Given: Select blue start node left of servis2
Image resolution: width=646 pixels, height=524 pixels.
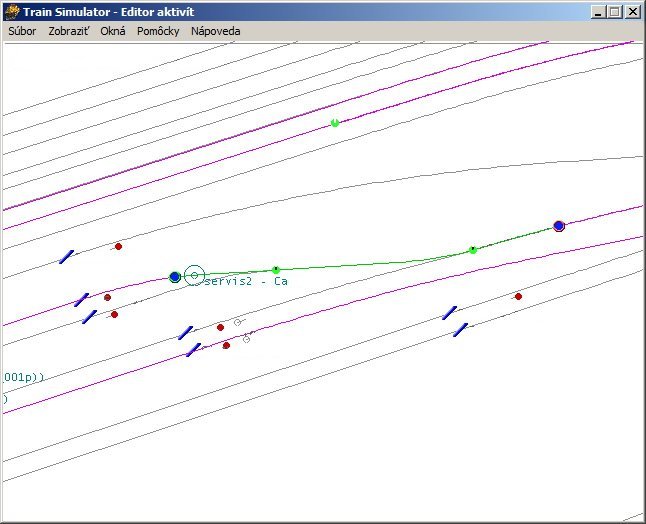Looking at the screenshot, I should click(x=175, y=276).
